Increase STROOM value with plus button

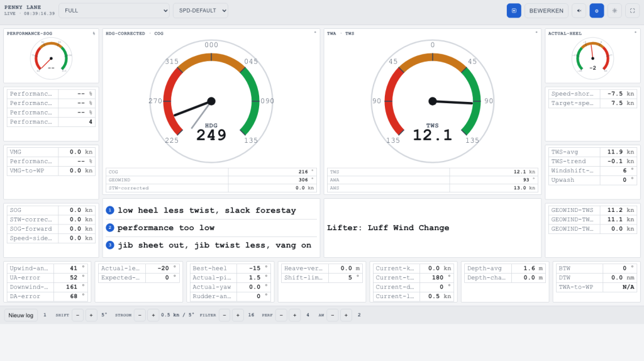click(153, 315)
